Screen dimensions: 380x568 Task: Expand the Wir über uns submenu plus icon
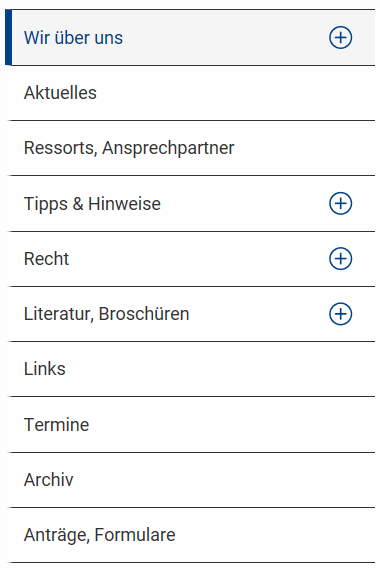[340, 37]
